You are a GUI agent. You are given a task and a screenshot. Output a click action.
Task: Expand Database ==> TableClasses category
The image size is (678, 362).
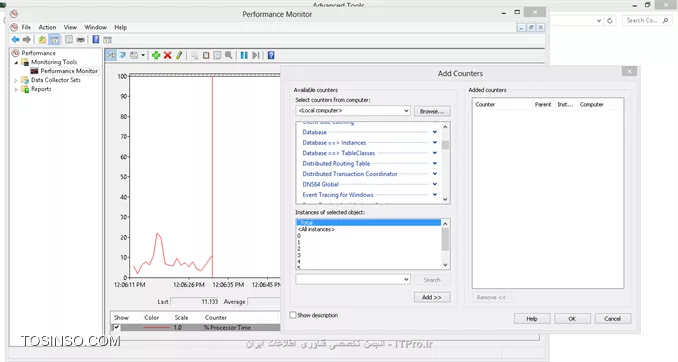pyautogui.click(x=435, y=153)
